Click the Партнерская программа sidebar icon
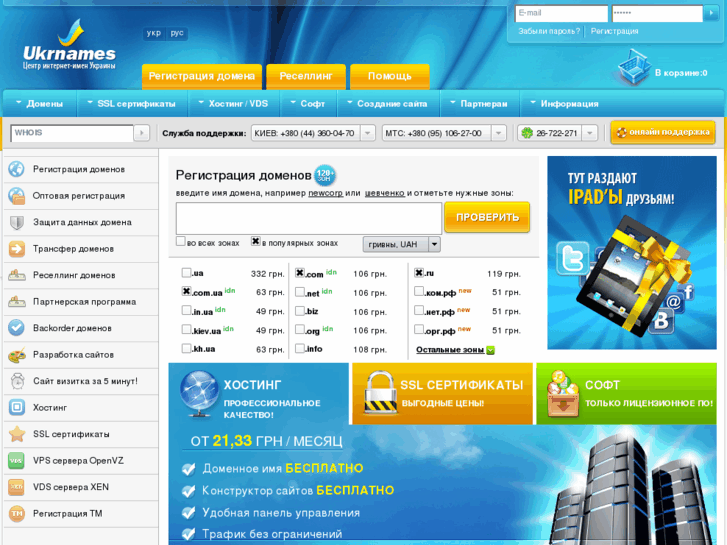727x545 pixels. pos(16,301)
